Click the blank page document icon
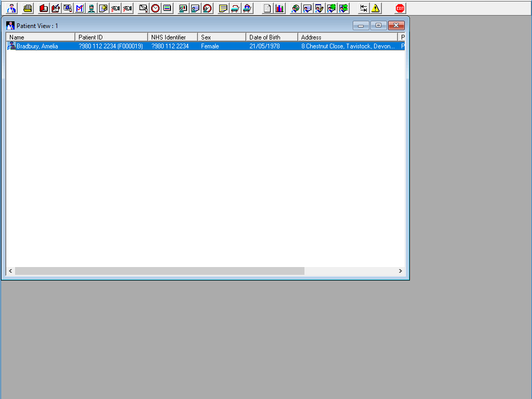 click(x=268, y=8)
